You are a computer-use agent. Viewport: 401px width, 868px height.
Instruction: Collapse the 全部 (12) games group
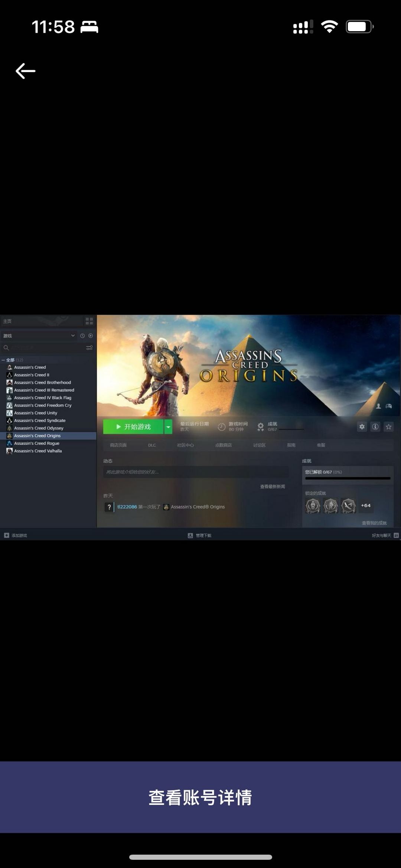pyautogui.click(x=3, y=360)
